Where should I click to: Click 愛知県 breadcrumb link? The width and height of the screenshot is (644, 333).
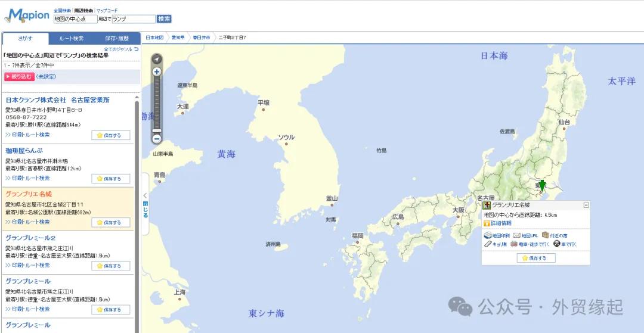pyautogui.click(x=178, y=38)
